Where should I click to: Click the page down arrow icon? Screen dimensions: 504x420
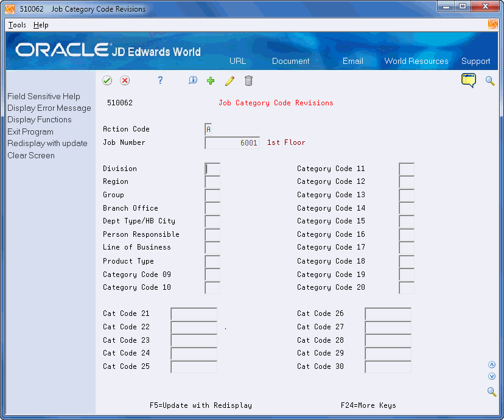point(492,376)
